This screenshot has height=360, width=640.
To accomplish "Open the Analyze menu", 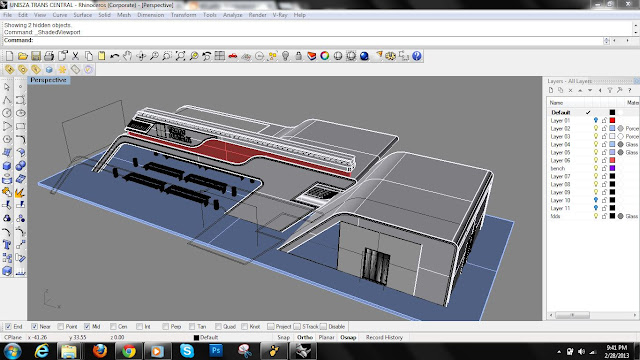I will tap(233, 15).
